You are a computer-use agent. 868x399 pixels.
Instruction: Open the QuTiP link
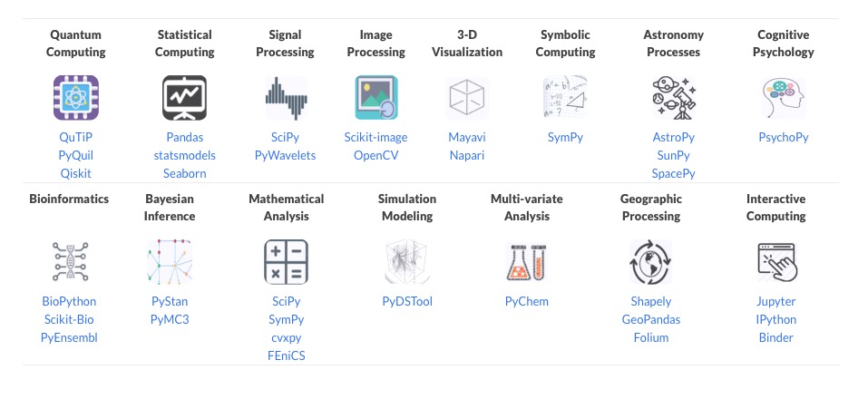[x=76, y=137]
